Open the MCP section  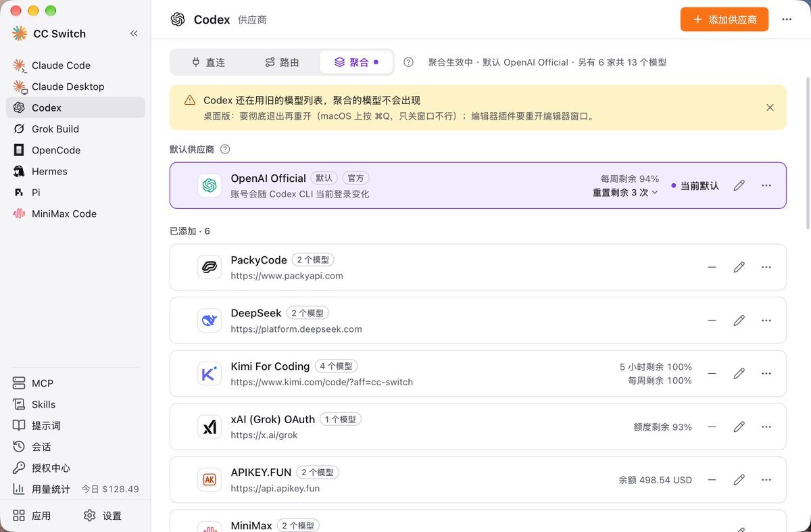click(x=76, y=383)
